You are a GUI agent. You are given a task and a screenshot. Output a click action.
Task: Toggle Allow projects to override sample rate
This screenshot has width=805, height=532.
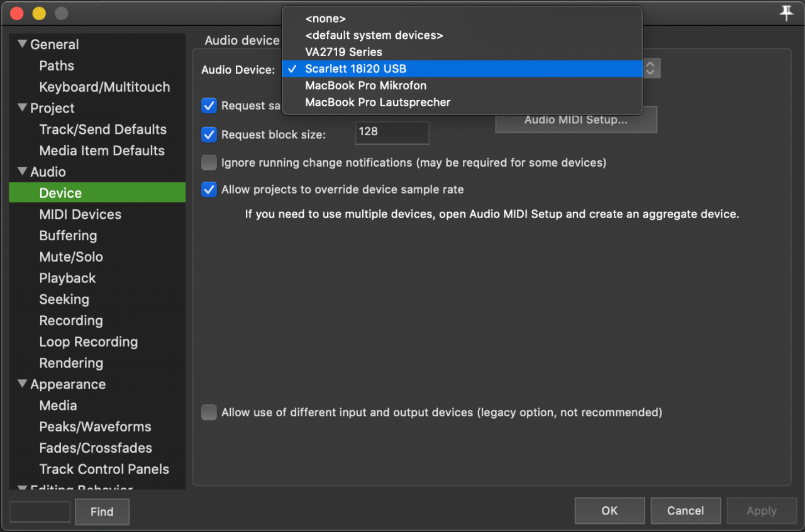point(209,189)
